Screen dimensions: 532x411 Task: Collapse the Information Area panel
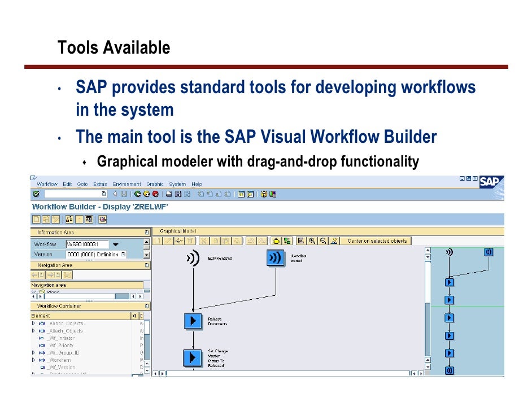click(x=147, y=232)
